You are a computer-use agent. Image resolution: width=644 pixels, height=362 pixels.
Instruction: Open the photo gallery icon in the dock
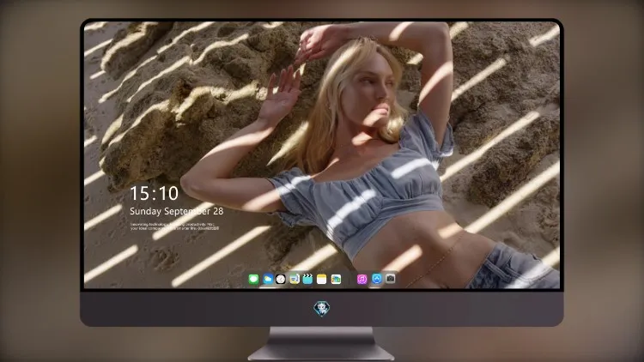336,279
